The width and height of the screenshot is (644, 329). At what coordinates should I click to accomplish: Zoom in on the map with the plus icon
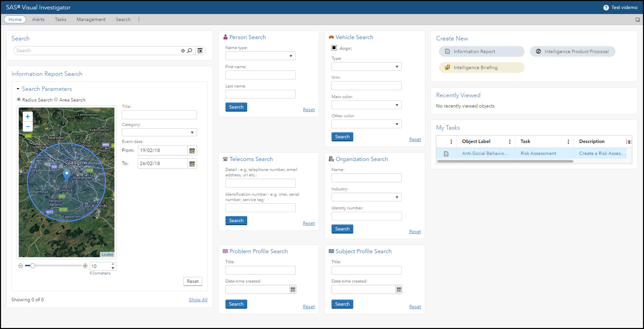[x=28, y=116]
